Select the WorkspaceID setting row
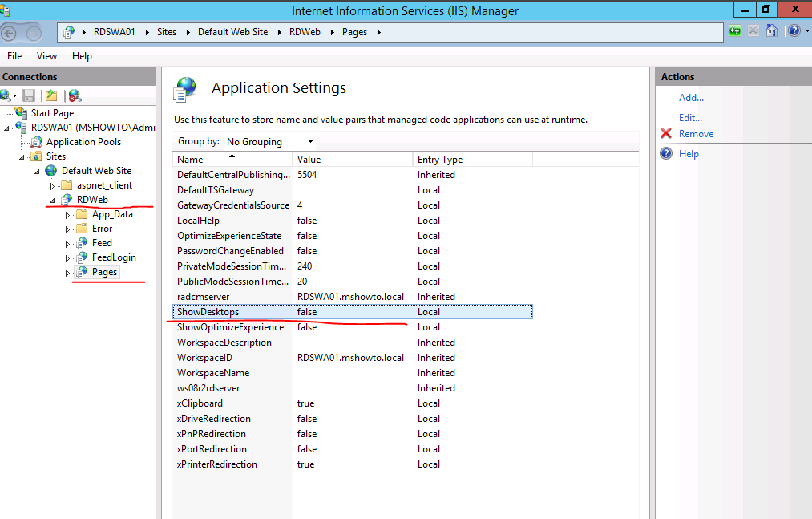The image size is (812, 519). (352, 358)
